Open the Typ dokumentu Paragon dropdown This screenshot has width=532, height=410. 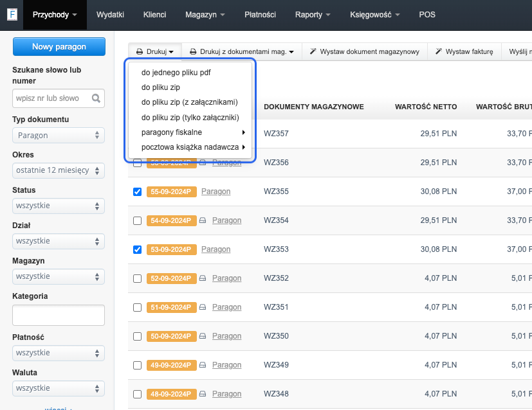point(59,135)
